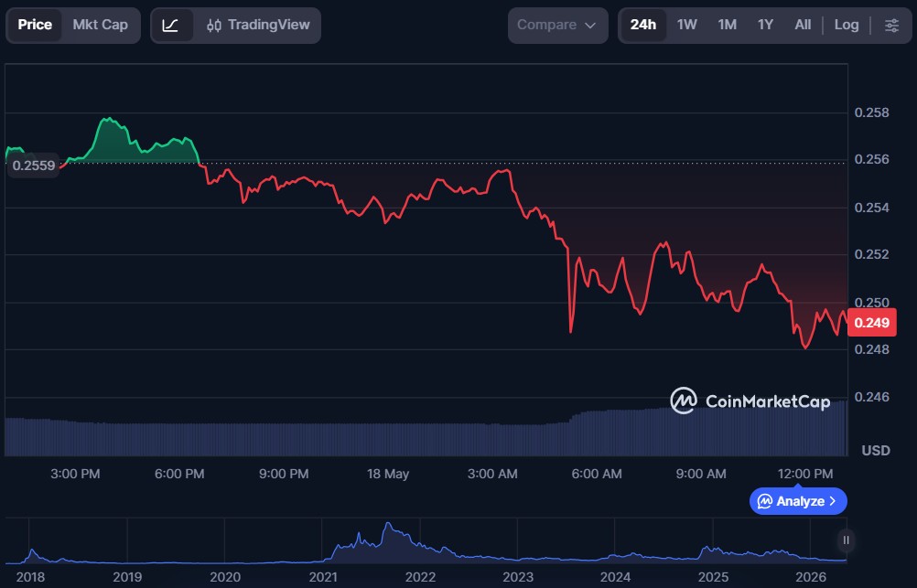Image resolution: width=917 pixels, height=588 pixels.
Task: Switch to the 1M time range
Action: click(x=727, y=25)
